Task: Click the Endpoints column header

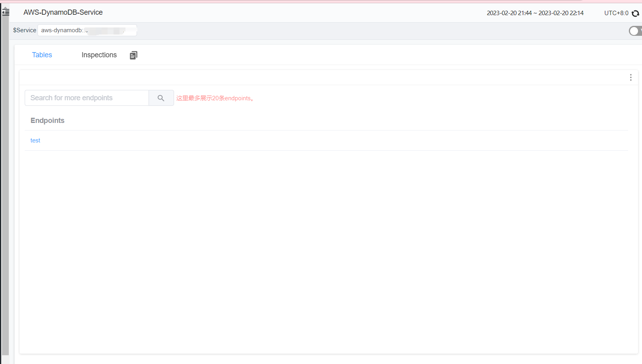Action: click(47, 121)
